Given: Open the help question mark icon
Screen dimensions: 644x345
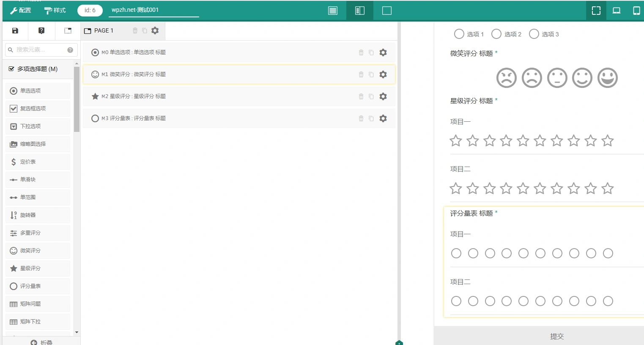Looking at the screenshot, I should [x=41, y=30].
